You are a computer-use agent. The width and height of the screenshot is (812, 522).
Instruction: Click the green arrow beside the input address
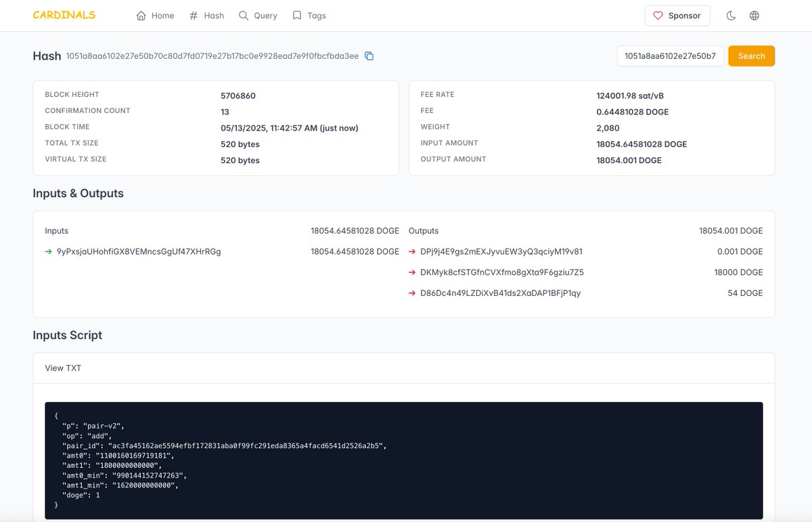tap(47, 251)
